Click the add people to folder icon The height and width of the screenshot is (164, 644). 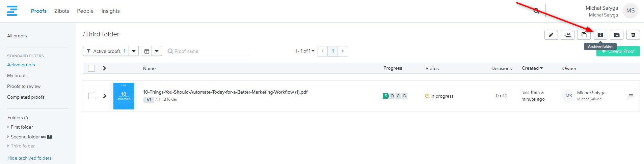(567, 35)
